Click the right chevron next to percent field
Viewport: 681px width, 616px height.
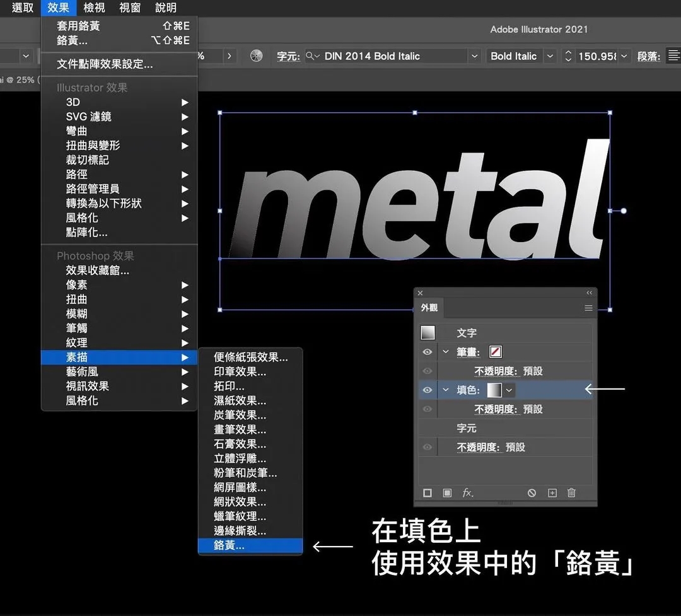[x=230, y=55]
